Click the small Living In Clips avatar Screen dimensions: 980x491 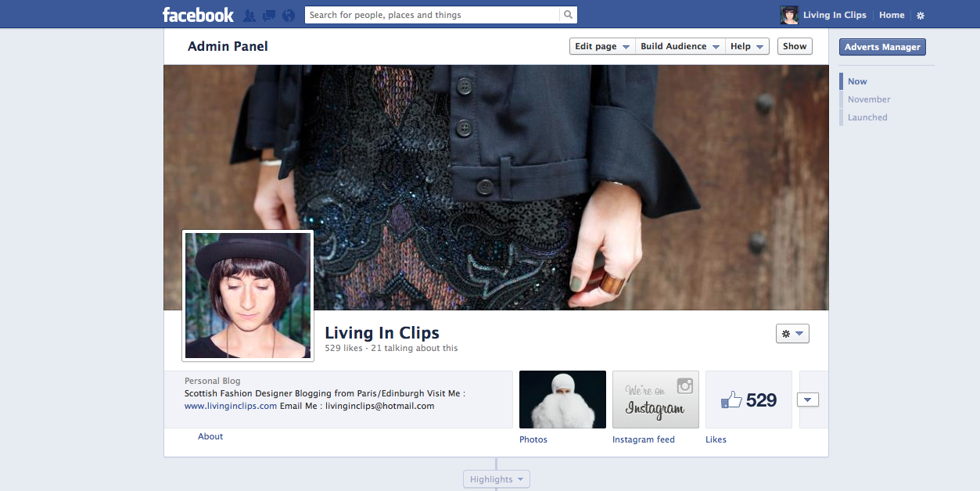[789, 15]
